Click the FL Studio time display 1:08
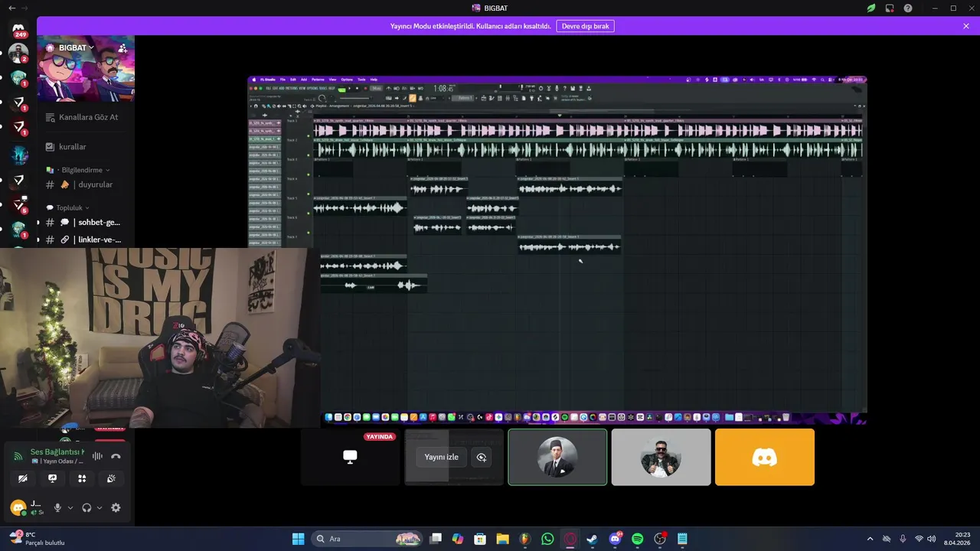 444,88
